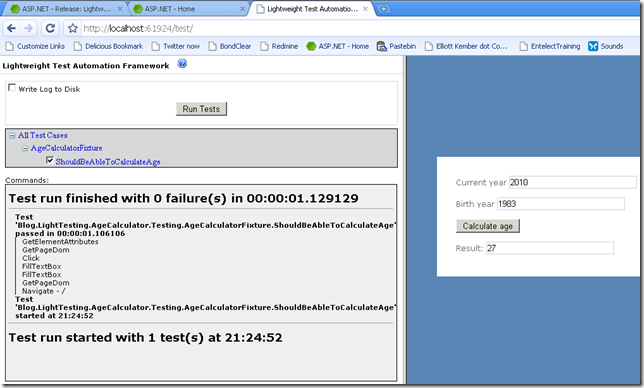Open the EntelectTraining bookmark
This screenshot has width=644, height=388.
550,46
